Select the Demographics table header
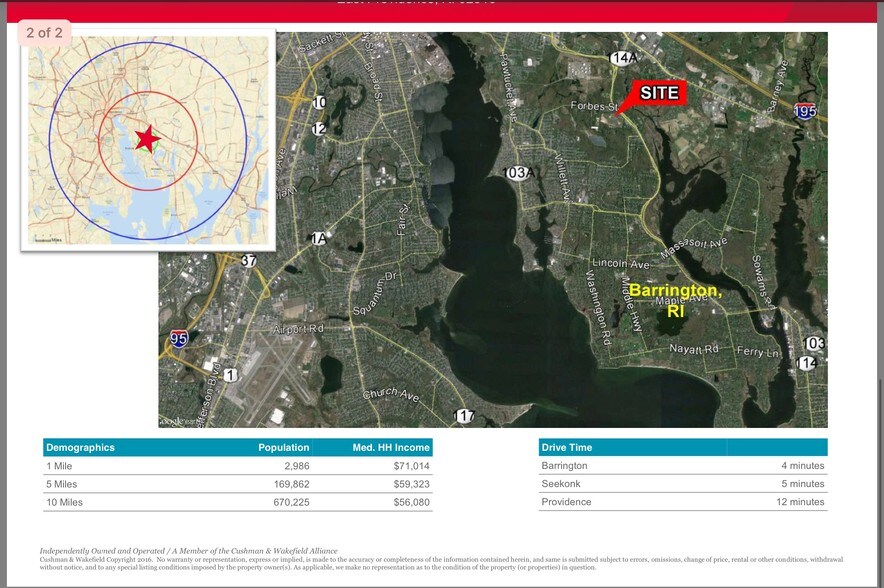Viewport: 884px width, 588px height. click(x=80, y=448)
